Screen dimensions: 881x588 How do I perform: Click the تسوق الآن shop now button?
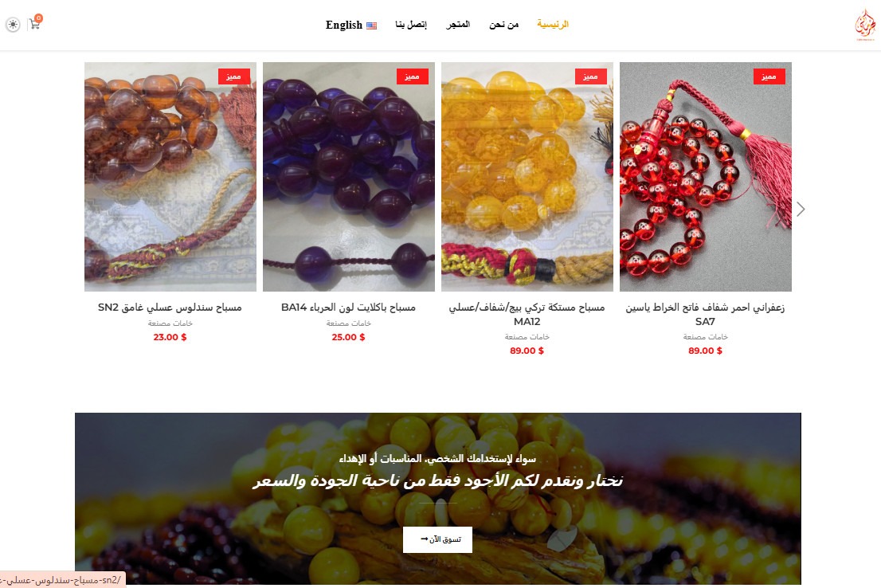point(437,539)
